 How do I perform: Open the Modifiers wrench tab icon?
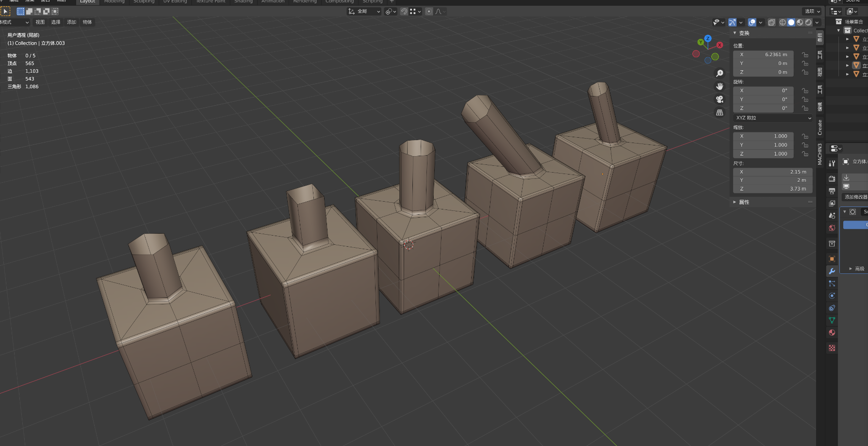(x=832, y=271)
